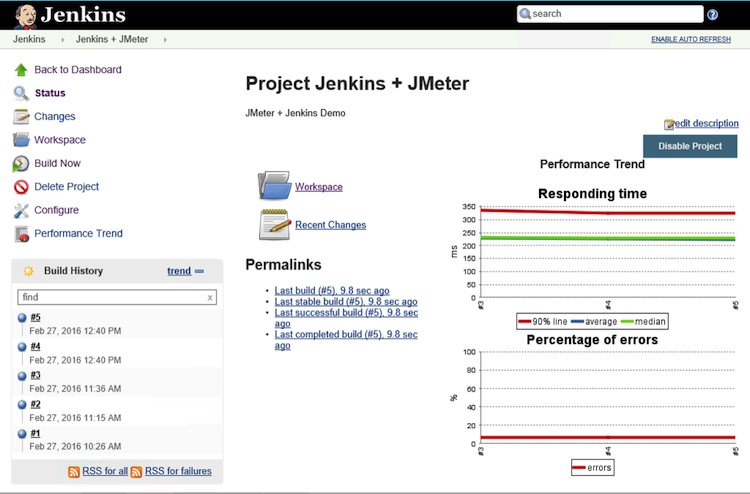Click the blue status ball for build #2

(22, 405)
